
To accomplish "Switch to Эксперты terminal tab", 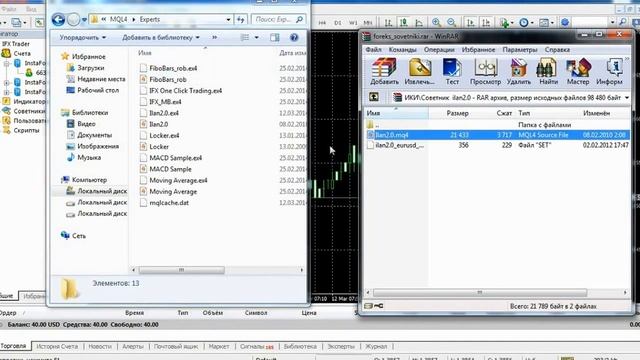I will click(x=341, y=346).
